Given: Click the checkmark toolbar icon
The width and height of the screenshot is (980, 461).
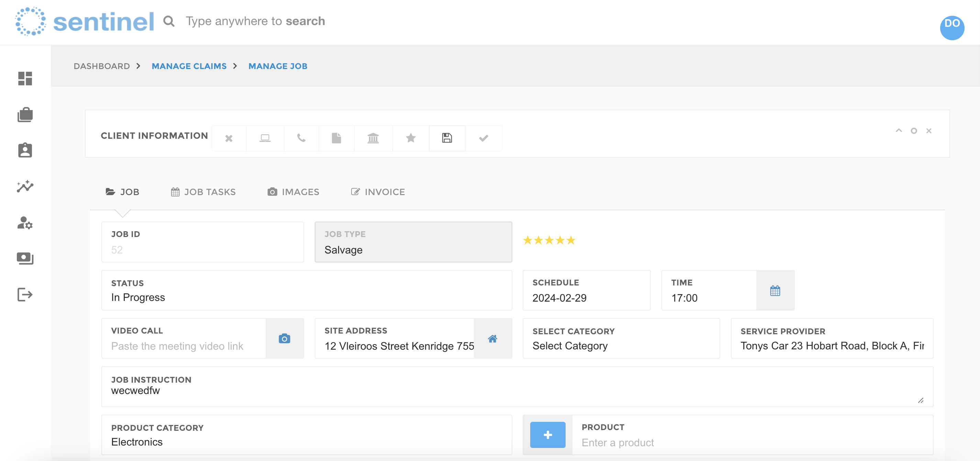Looking at the screenshot, I should click(483, 138).
